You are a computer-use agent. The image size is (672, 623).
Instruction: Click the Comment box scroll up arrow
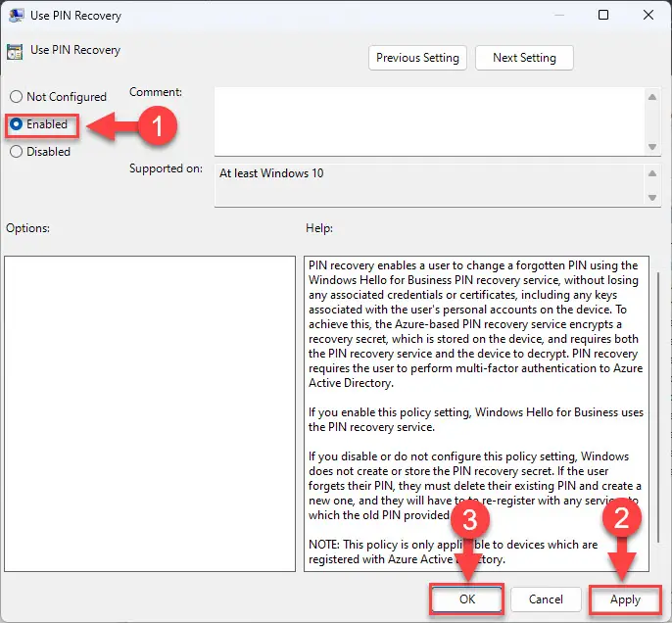click(652, 95)
